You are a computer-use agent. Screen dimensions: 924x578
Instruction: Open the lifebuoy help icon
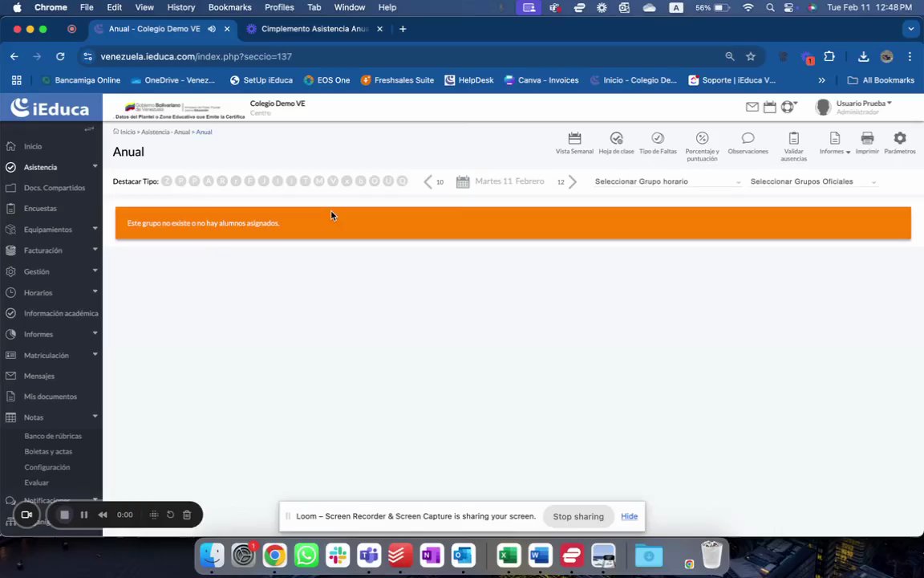click(x=788, y=107)
